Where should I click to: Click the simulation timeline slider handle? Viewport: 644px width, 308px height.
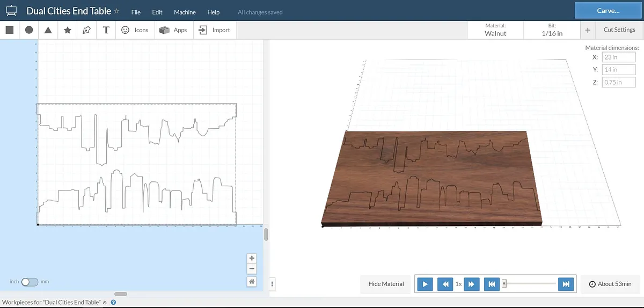[504, 284]
